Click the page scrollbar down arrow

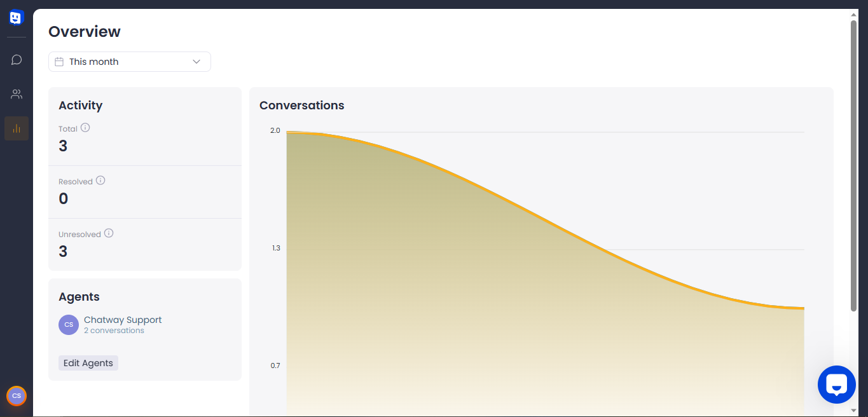point(854,411)
